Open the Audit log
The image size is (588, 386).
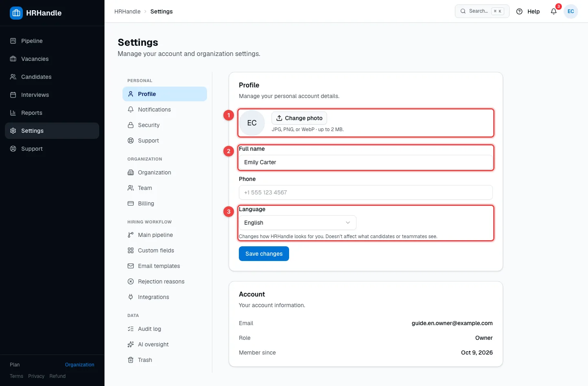(165, 329)
